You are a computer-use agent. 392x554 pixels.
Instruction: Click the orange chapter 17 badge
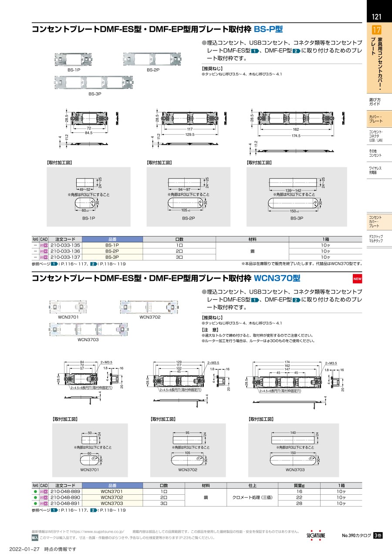click(376, 30)
